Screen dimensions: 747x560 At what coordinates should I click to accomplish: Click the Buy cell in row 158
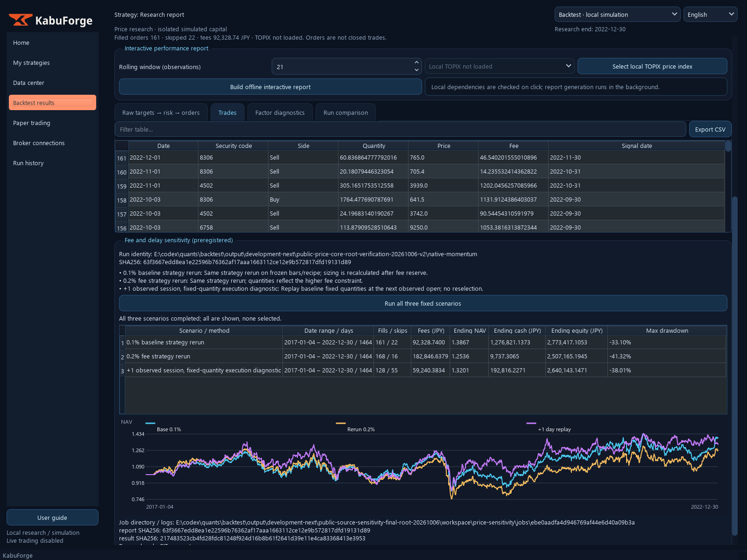pyautogui.click(x=303, y=199)
